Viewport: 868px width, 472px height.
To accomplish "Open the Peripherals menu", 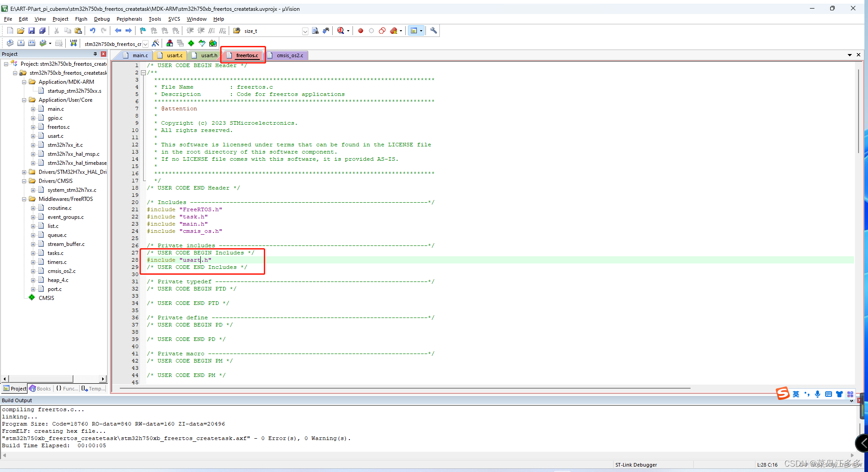I will pos(129,19).
